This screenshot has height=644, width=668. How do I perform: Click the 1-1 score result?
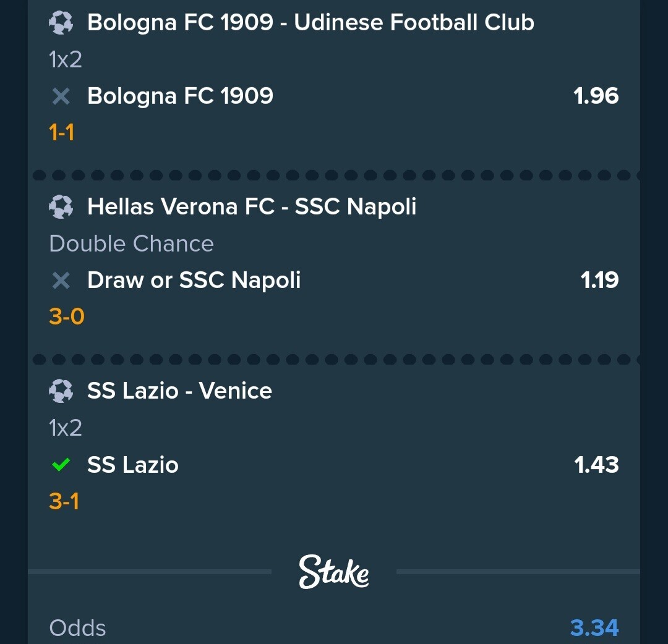pyautogui.click(x=62, y=132)
